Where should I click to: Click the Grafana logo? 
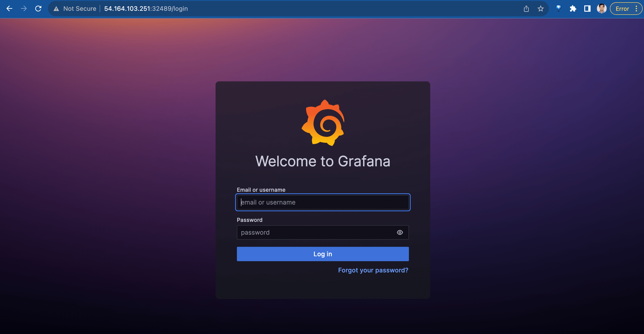coord(323,122)
